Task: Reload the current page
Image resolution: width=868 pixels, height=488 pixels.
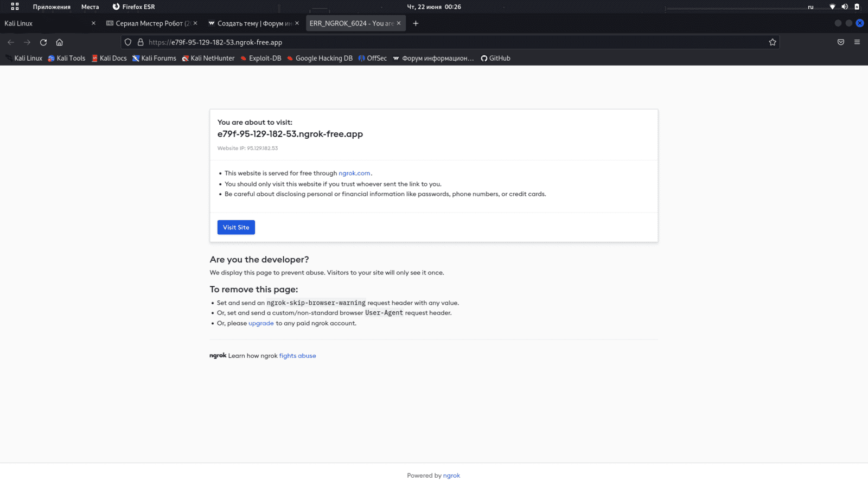Action: pyautogui.click(x=43, y=42)
